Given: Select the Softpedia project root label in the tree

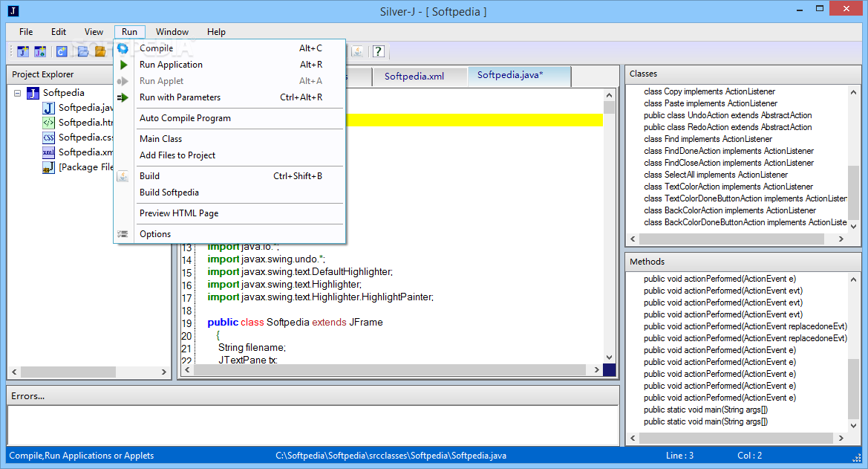Looking at the screenshot, I should tap(64, 93).
